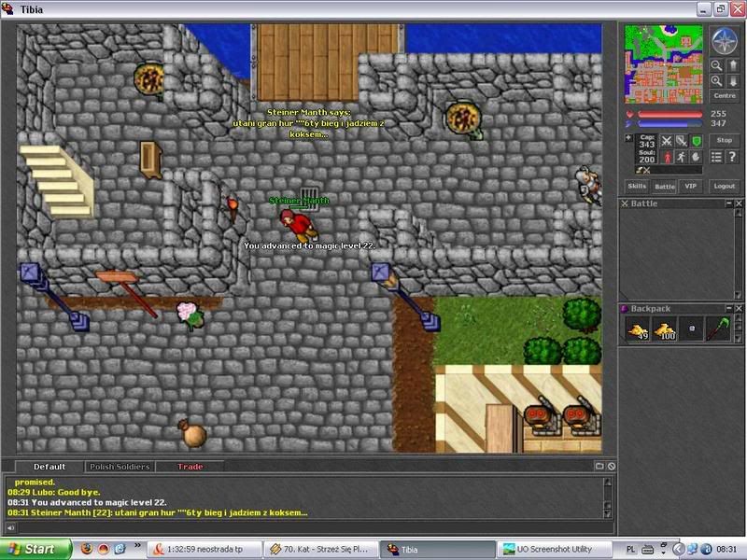
Task: Open the quest log list icon
Action: click(716, 157)
